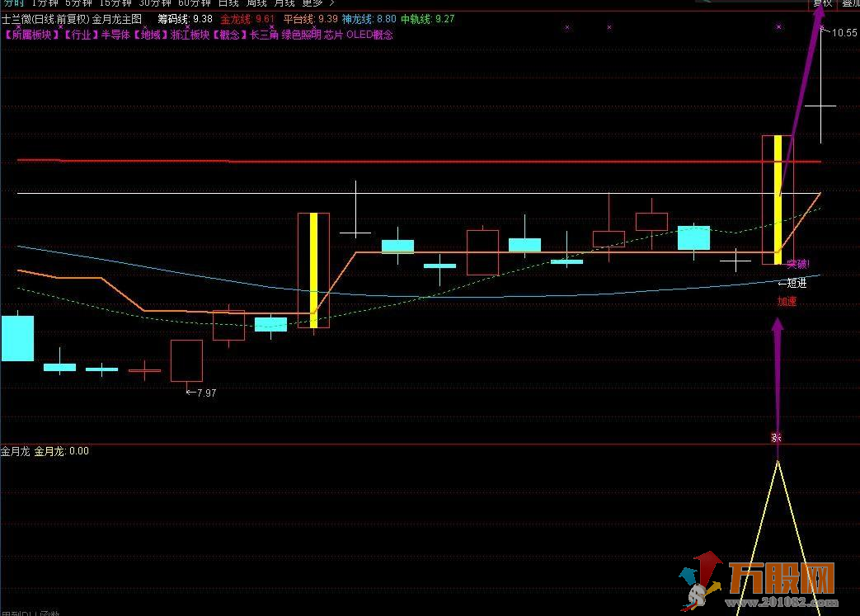Switch to the 60分钟 period tab
860x616 pixels.
[194, 3]
